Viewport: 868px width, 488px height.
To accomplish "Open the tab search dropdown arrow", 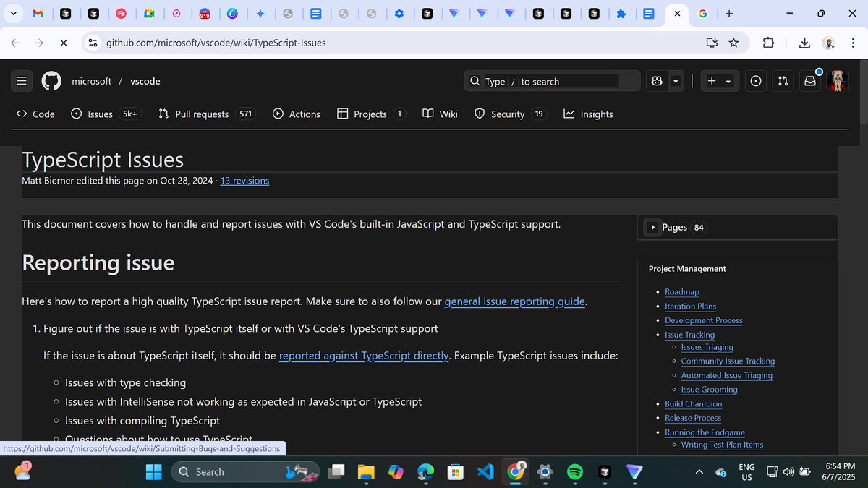I will tap(13, 13).
